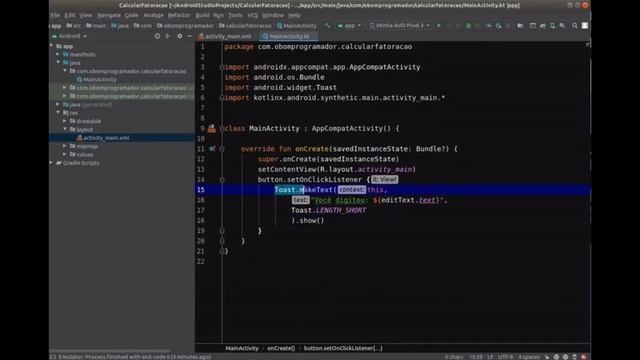Expand the drawable folder
The image size is (640, 360).
(x=64, y=121)
